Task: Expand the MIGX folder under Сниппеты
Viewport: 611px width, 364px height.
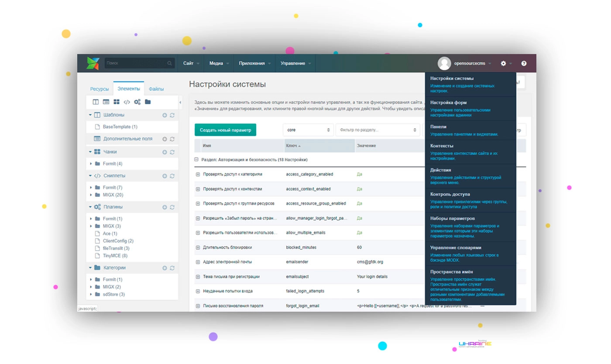Action: 91,195
